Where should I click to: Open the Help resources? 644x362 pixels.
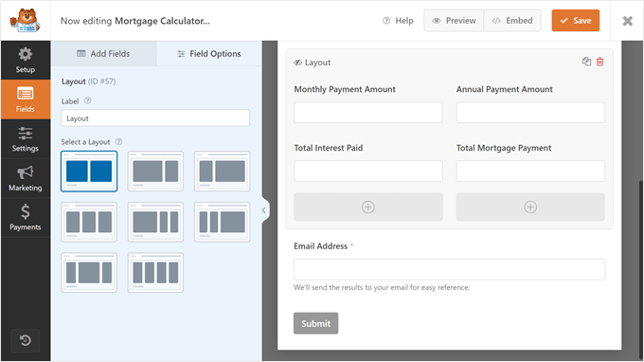(398, 21)
